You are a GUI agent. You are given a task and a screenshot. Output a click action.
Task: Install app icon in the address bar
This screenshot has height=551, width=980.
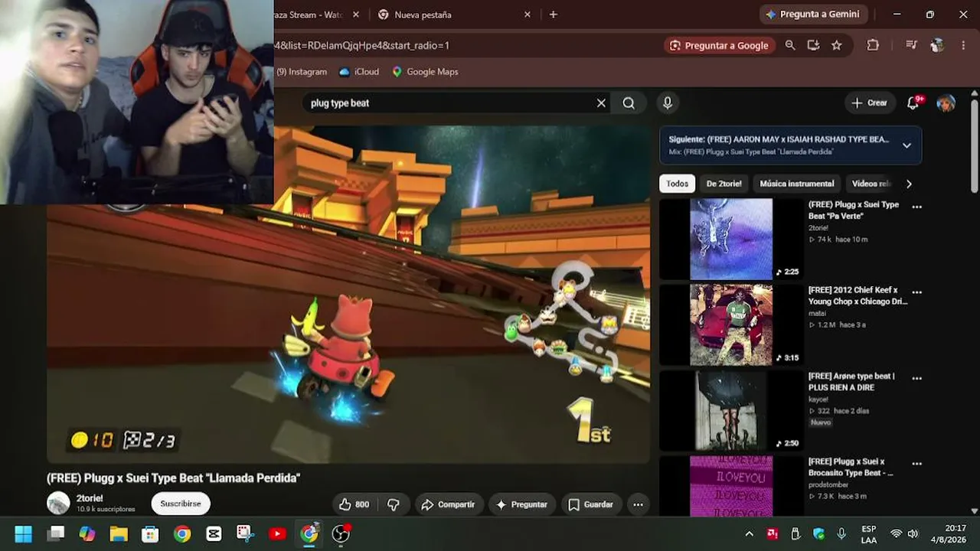click(813, 46)
